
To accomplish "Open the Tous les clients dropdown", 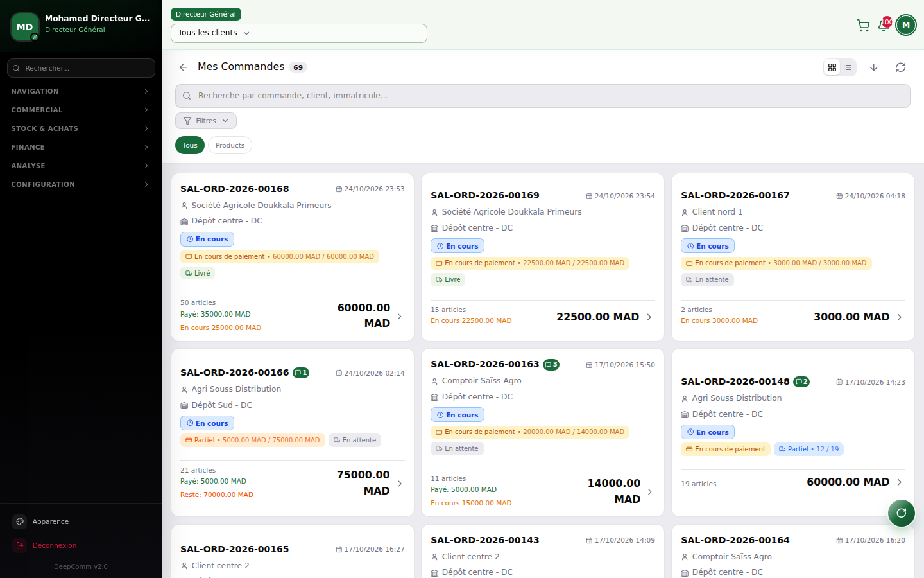I will coord(299,33).
